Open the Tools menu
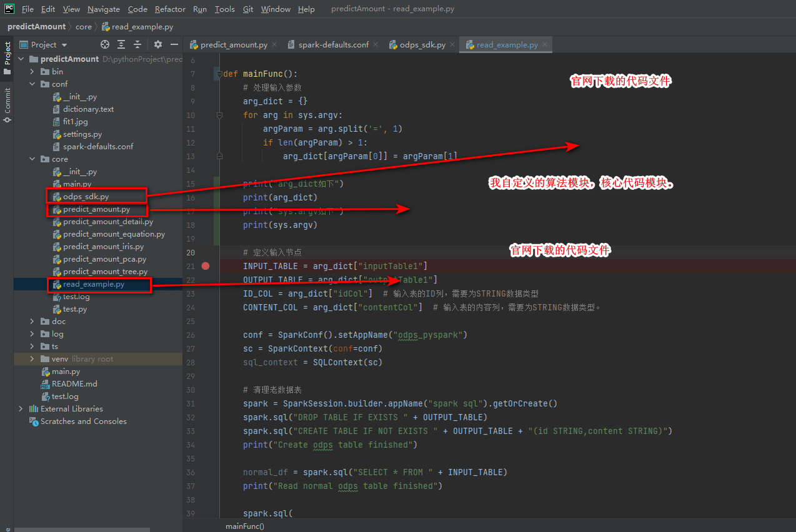796x532 pixels. pos(225,9)
